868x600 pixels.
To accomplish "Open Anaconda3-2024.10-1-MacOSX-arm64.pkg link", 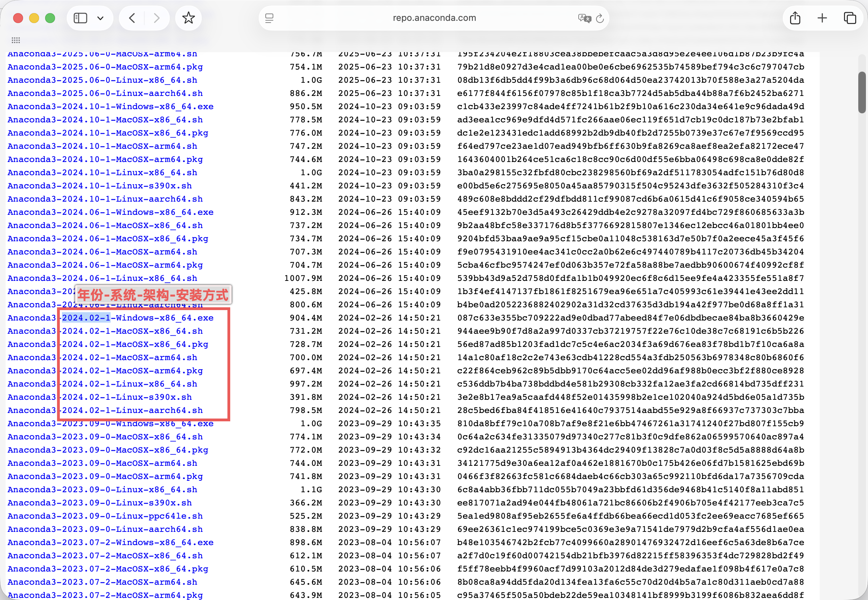I will (105, 160).
